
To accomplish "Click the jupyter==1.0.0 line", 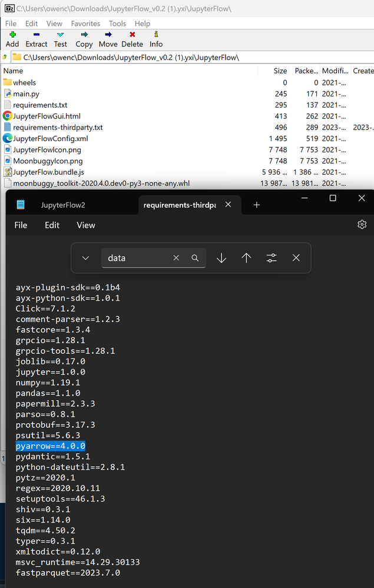I will click(50, 372).
